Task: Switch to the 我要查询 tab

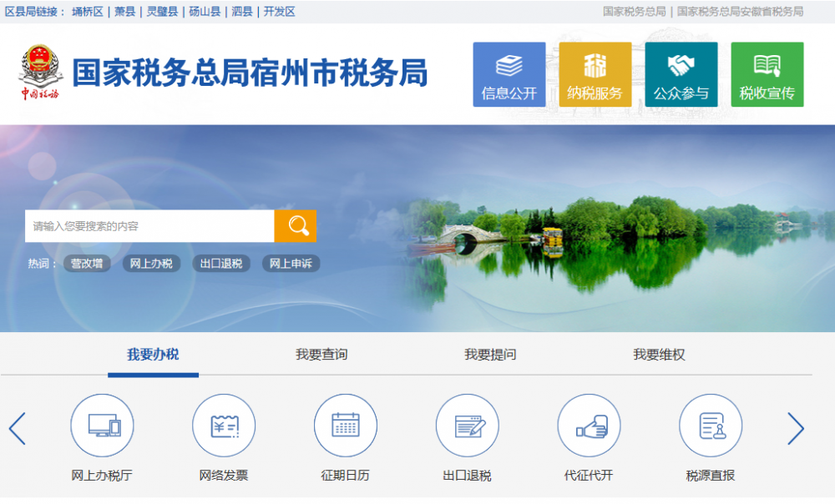Action: [x=321, y=355]
